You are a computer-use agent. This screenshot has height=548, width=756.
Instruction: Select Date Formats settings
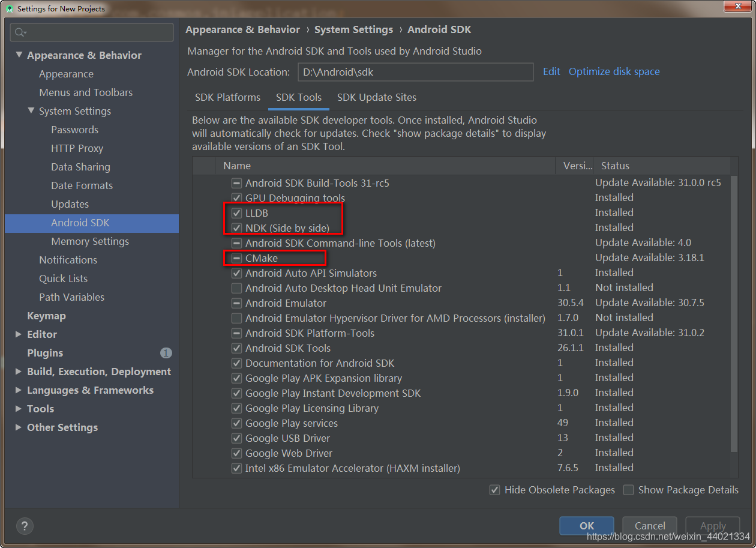(x=82, y=185)
